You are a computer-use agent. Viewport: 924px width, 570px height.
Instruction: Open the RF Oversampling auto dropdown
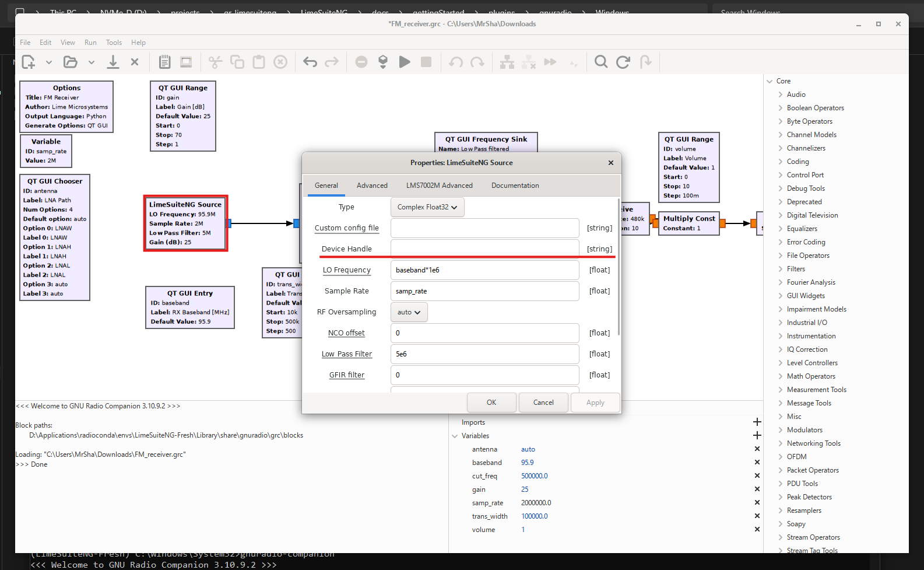point(409,312)
